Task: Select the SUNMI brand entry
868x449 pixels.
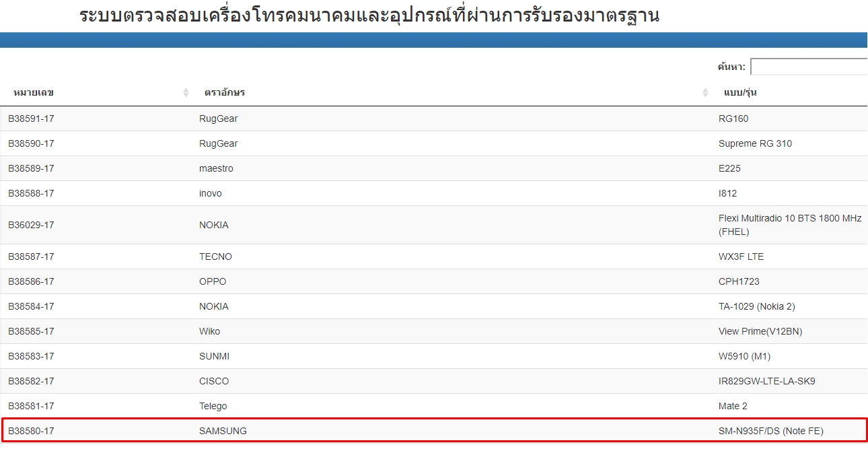Action: click(x=214, y=357)
